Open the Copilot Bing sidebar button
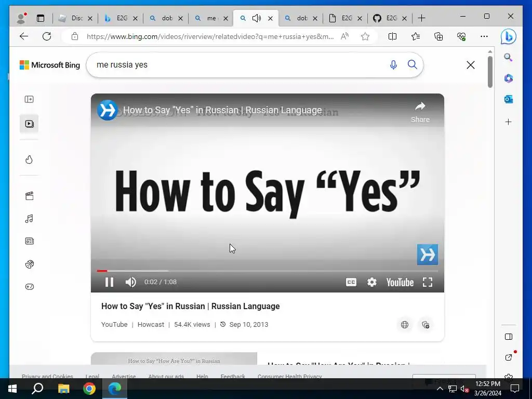 (x=508, y=36)
